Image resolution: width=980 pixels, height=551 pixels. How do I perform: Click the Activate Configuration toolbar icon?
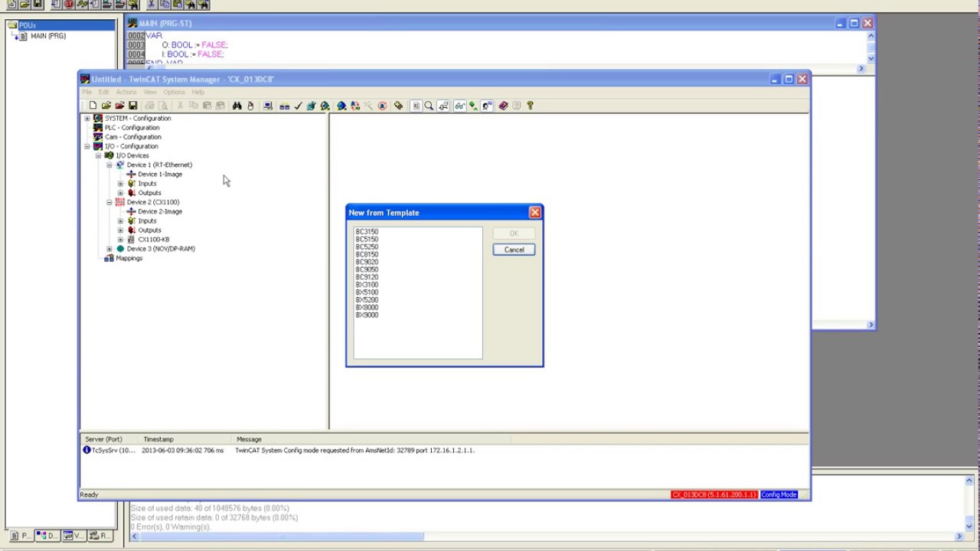311,106
